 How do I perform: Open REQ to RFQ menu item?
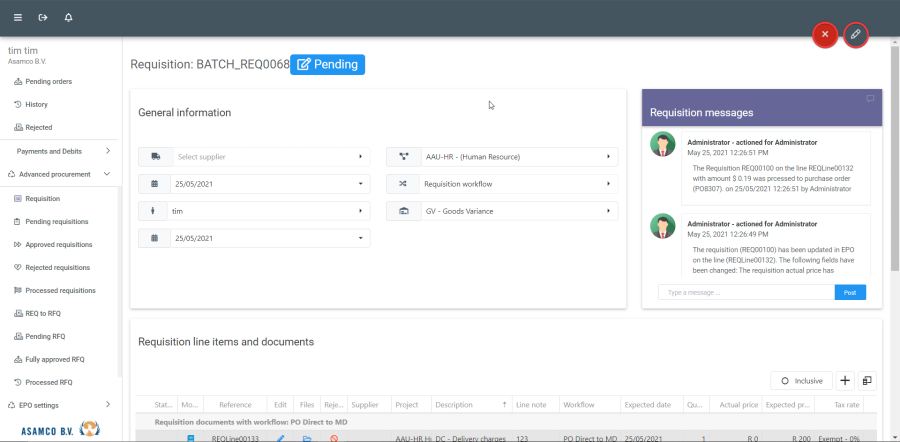(44, 313)
